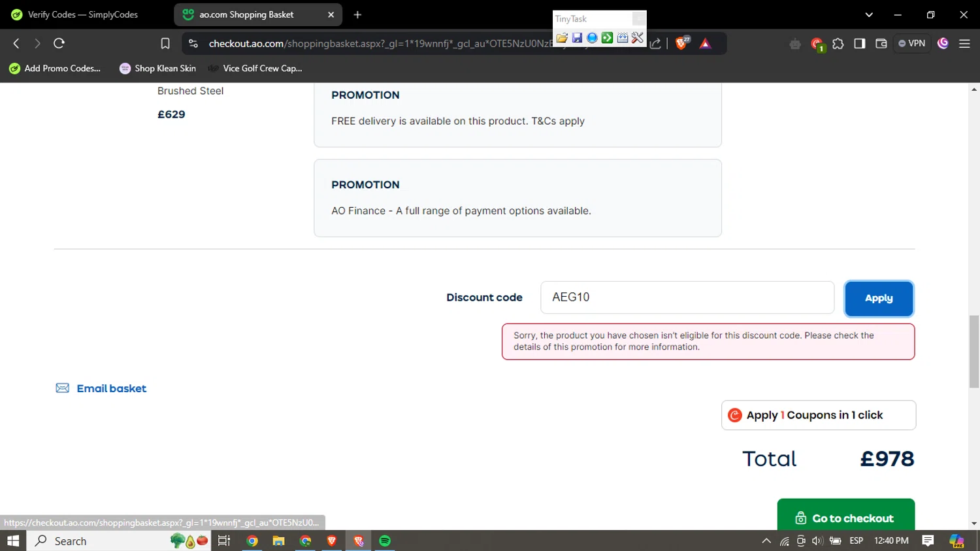Open Google Chrome from the taskbar

coord(252,541)
